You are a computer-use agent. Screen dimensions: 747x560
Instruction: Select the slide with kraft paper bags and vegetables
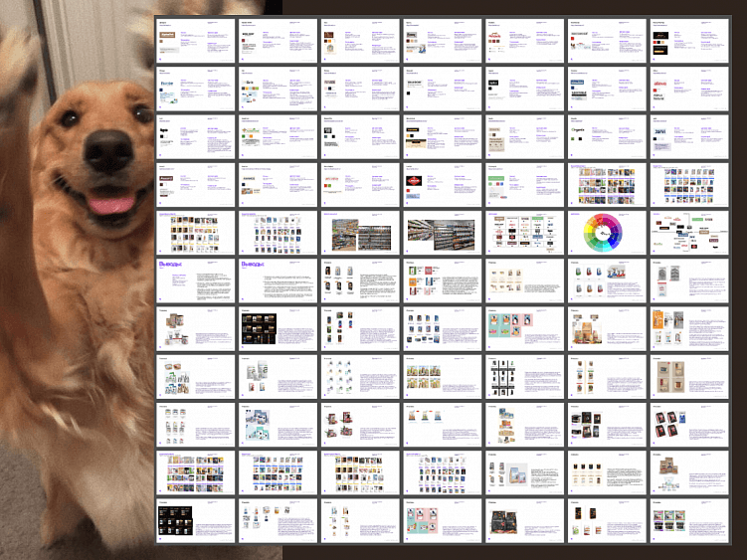click(607, 329)
